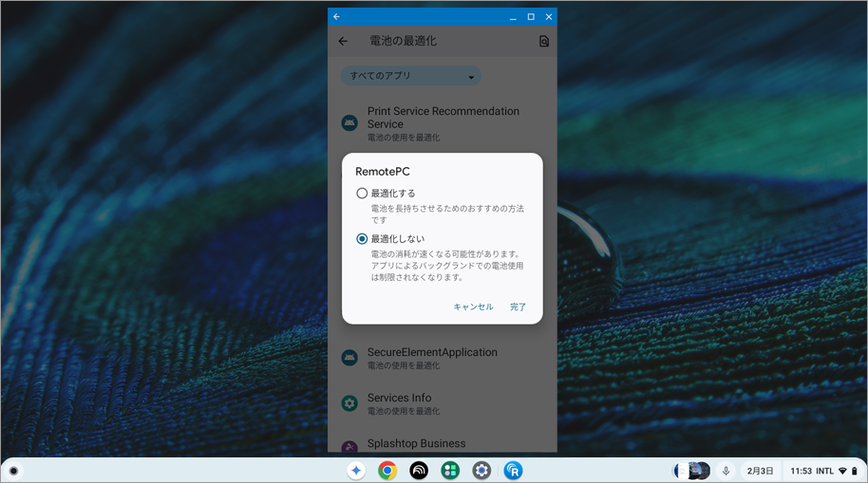Minimize the settings window
Viewport: 868px width, 483px height.
tap(513, 17)
